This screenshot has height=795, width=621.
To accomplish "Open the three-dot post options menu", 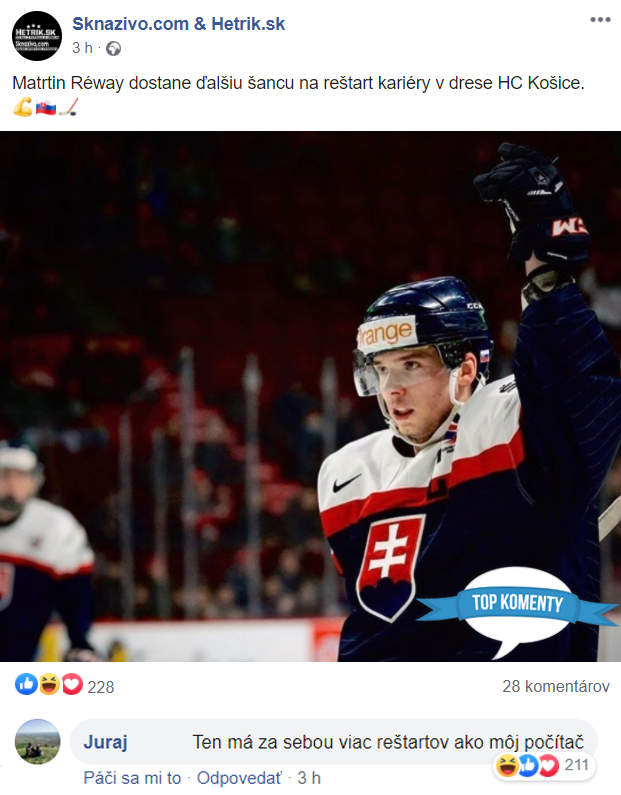I will [x=600, y=19].
